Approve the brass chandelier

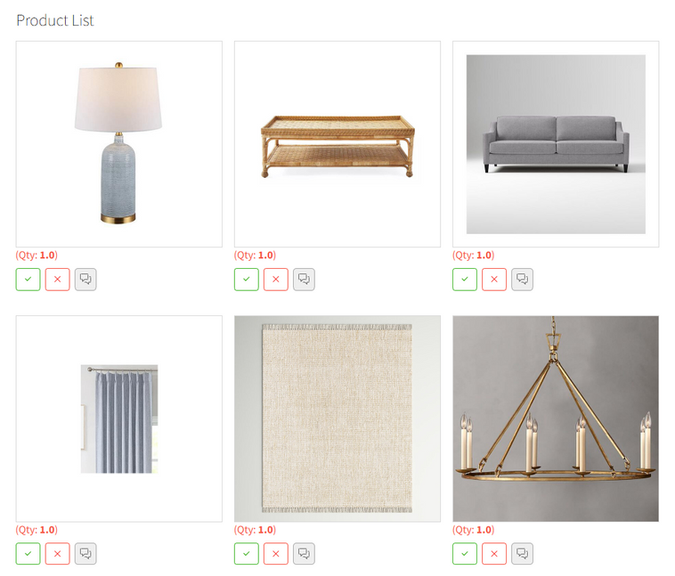pyautogui.click(x=464, y=554)
